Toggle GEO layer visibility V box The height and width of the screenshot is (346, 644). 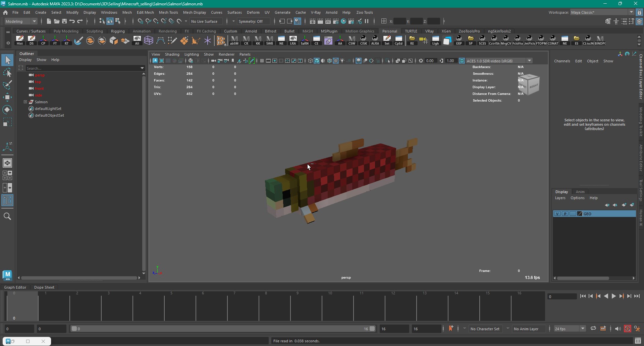pyautogui.click(x=557, y=214)
